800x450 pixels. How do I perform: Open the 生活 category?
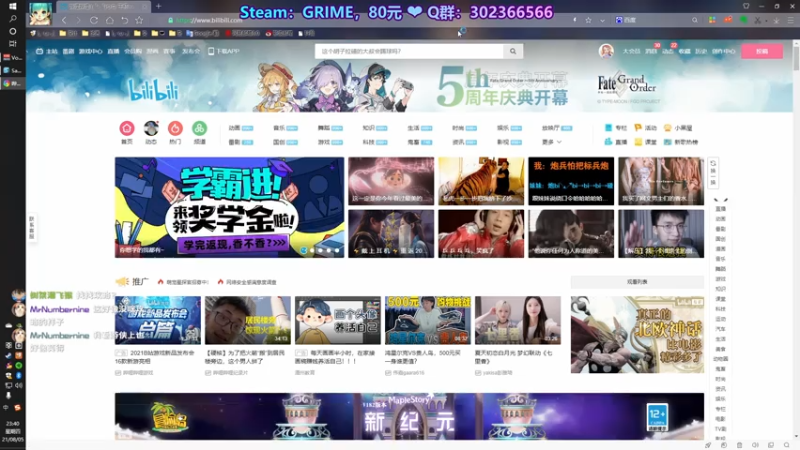click(x=419, y=128)
